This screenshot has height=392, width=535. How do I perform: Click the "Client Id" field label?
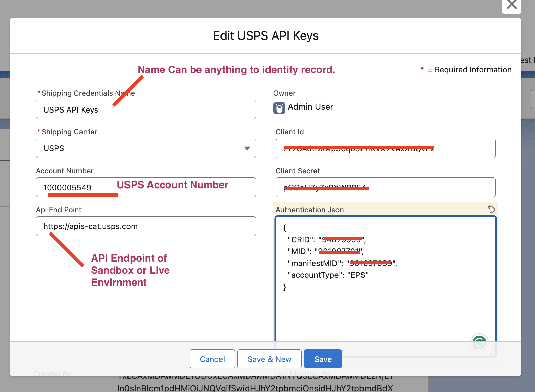pyautogui.click(x=290, y=132)
